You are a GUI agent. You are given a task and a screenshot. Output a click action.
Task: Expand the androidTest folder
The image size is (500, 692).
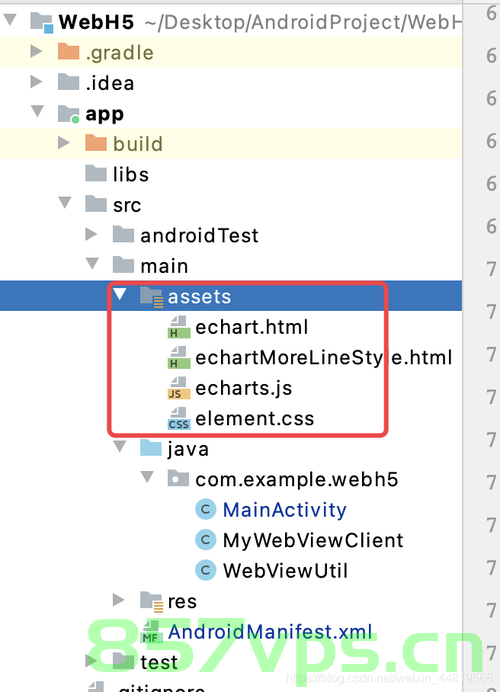pyautogui.click(x=91, y=234)
